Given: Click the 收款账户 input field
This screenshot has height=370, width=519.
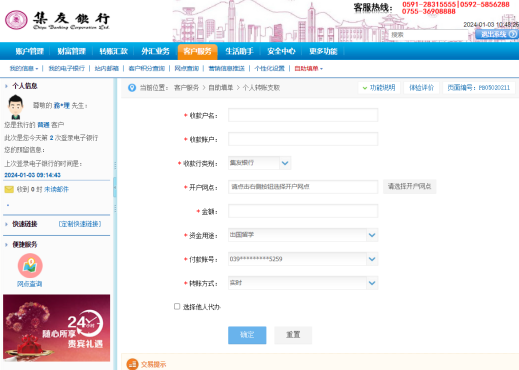Looking at the screenshot, I should [x=303, y=139].
